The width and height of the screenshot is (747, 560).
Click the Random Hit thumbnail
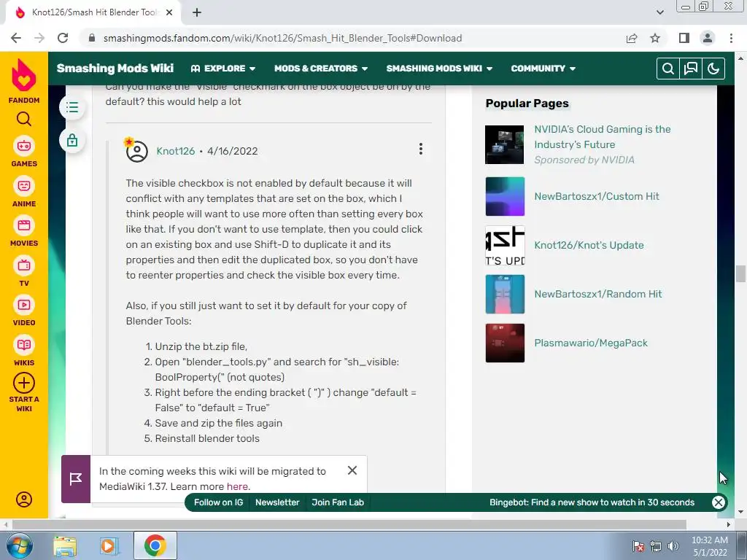[505, 294]
